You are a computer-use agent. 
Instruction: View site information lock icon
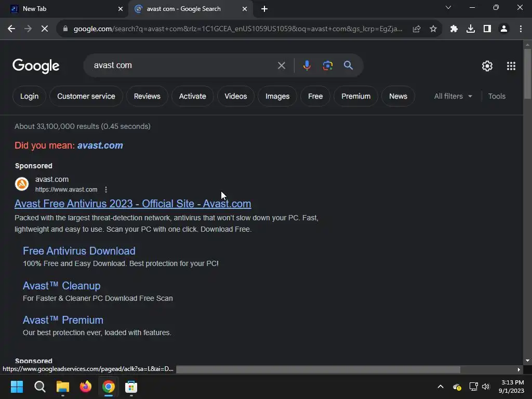[x=65, y=29]
